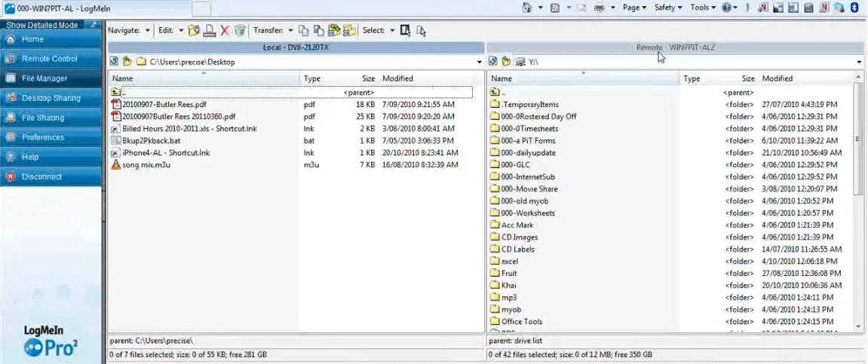Click the blue Help question-mark icon
Viewport: 868px width, 364px height.
[728, 8]
